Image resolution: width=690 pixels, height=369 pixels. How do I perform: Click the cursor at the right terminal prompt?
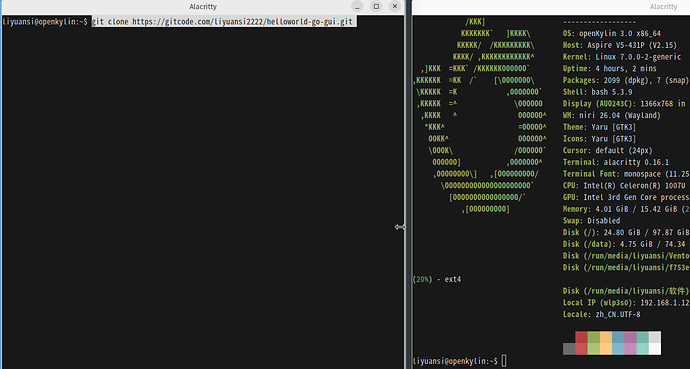pos(504,361)
